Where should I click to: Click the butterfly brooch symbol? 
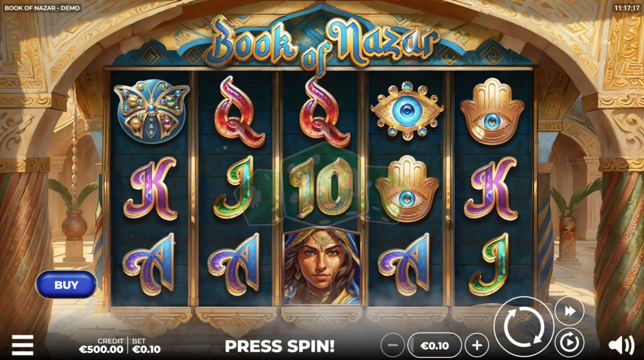coord(151,108)
